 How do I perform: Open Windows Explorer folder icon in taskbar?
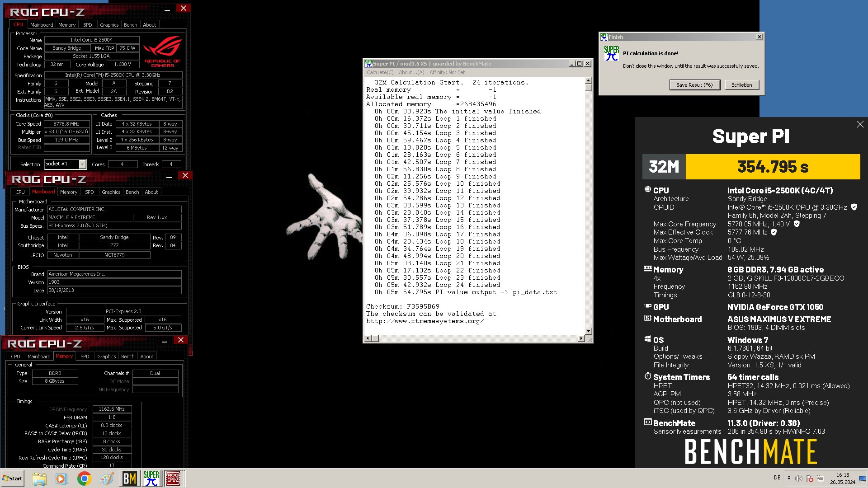pos(39,479)
